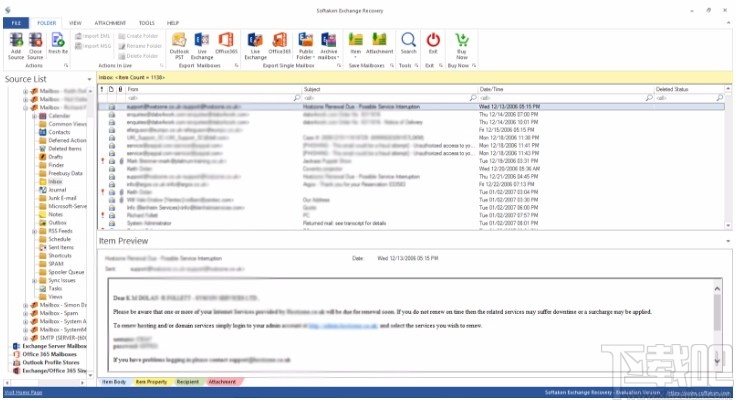Expand the RSS Feeds folder node
This screenshot has height=400, width=736.
coord(34,231)
